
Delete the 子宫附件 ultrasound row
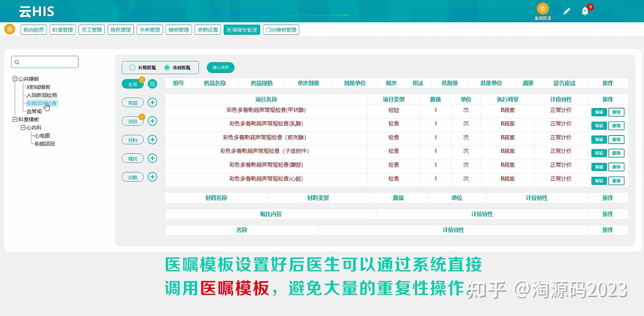pos(616,153)
